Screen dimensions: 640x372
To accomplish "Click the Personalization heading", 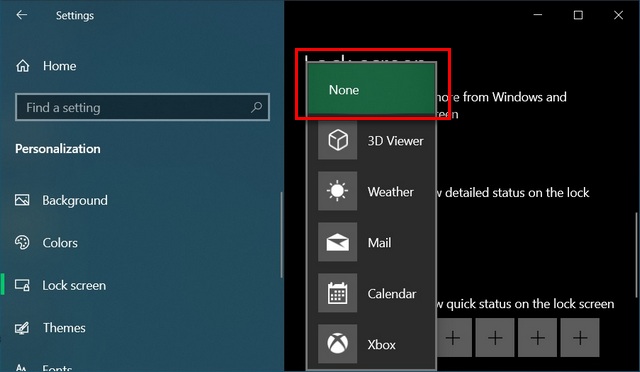I will (x=58, y=149).
